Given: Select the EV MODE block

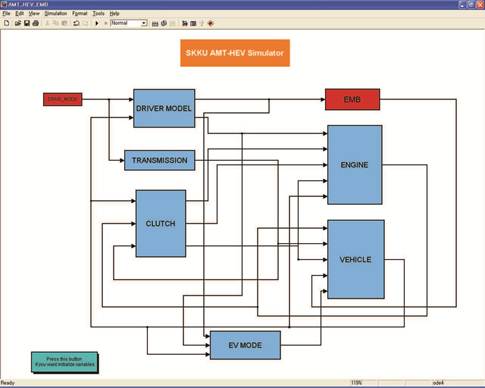Looking at the screenshot, I should 245,345.
